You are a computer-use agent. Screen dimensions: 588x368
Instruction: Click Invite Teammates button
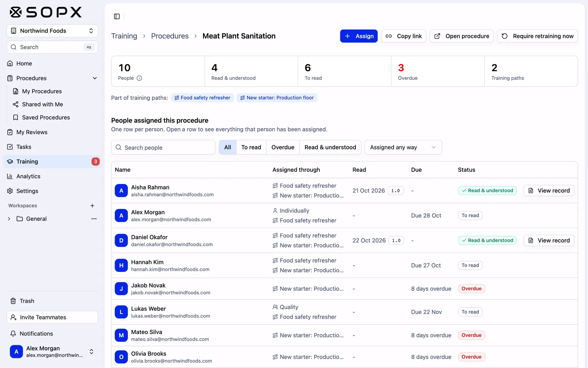click(x=52, y=317)
